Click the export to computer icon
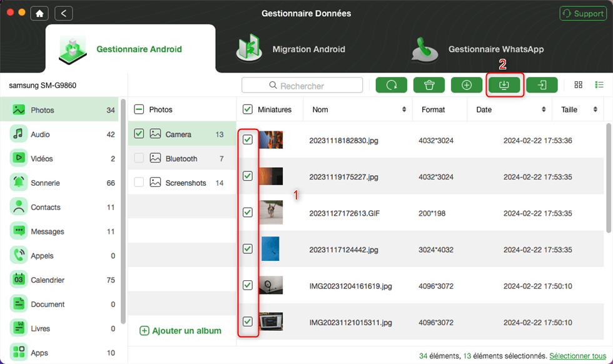 pyautogui.click(x=504, y=85)
